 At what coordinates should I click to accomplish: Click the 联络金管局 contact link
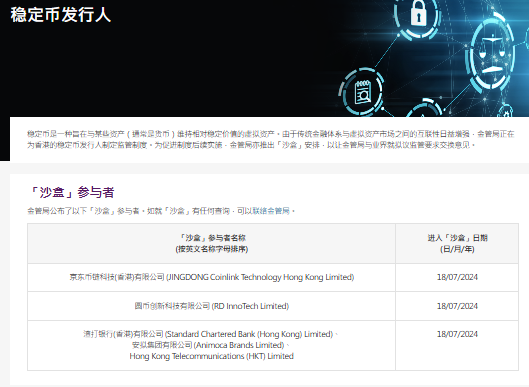[x=271, y=211]
